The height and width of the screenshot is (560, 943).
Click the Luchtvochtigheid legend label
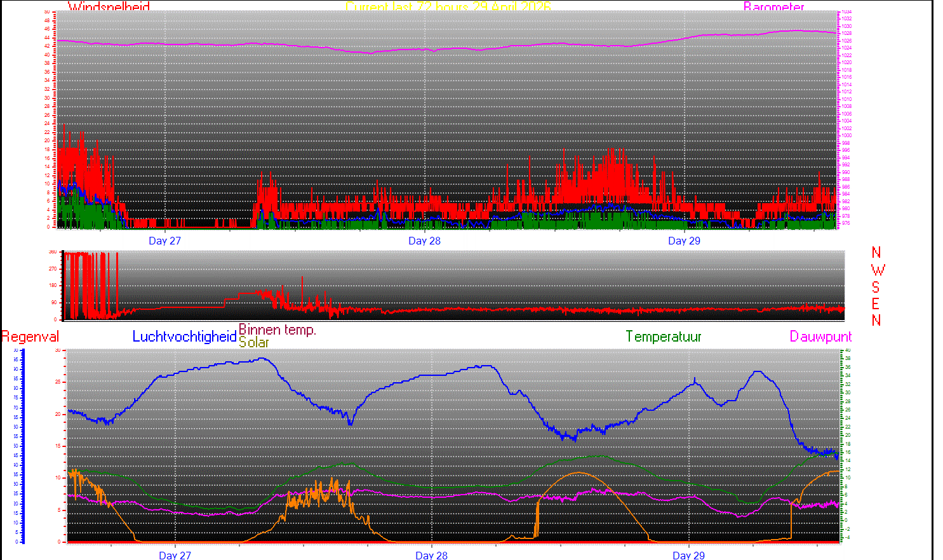(x=184, y=337)
